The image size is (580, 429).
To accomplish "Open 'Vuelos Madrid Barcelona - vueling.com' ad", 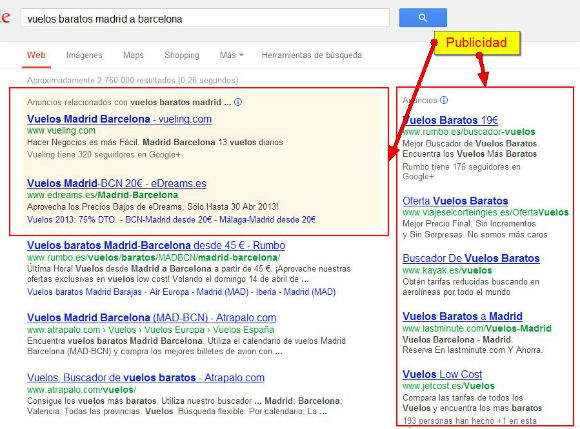I will 119,119.
